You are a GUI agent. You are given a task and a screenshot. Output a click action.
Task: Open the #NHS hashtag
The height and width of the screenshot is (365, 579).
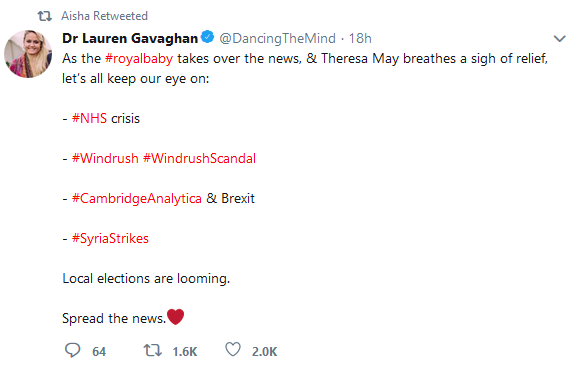tap(89, 119)
